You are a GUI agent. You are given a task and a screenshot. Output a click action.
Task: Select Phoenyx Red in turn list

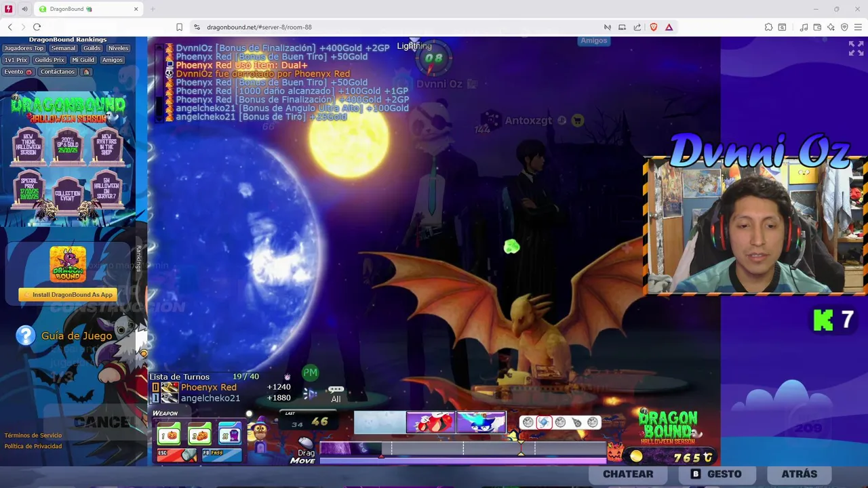click(x=208, y=387)
